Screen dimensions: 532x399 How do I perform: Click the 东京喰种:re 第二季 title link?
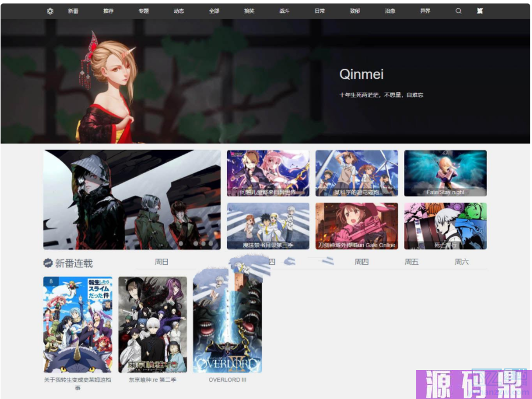pos(153,380)
